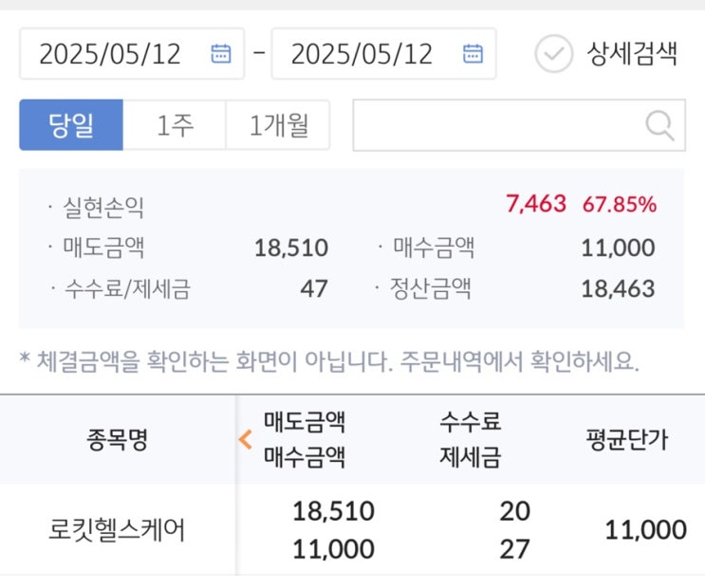Click the magnifying glass search icon

click(659, 124)
